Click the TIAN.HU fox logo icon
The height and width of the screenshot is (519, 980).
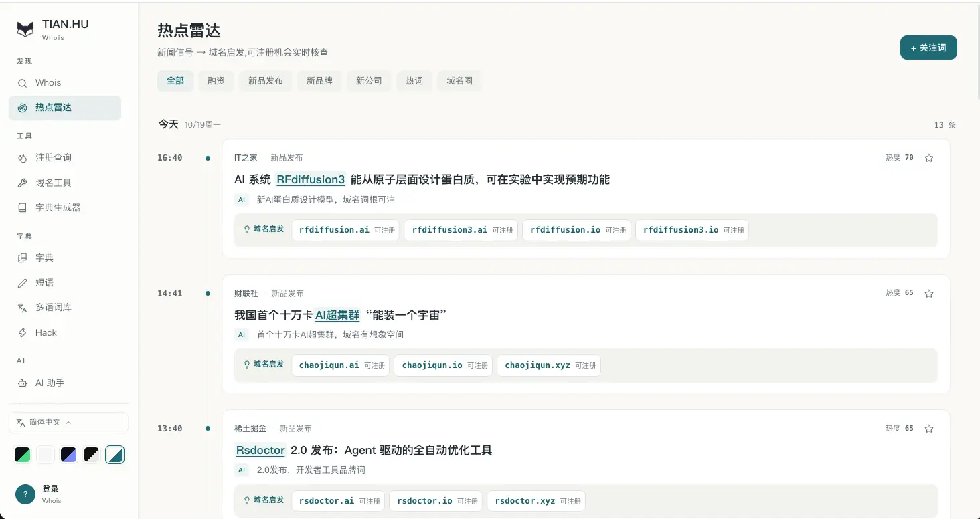pyautogui.click(x=25, y=29)
